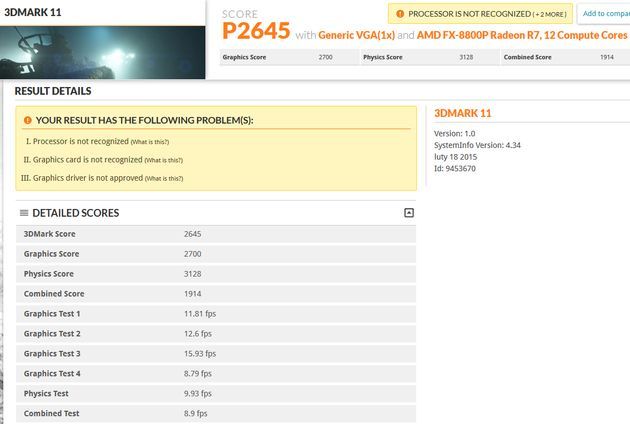Click the 3DMARK 11 header title
Viewport: 630px width, 424px height.
(33, 12)
